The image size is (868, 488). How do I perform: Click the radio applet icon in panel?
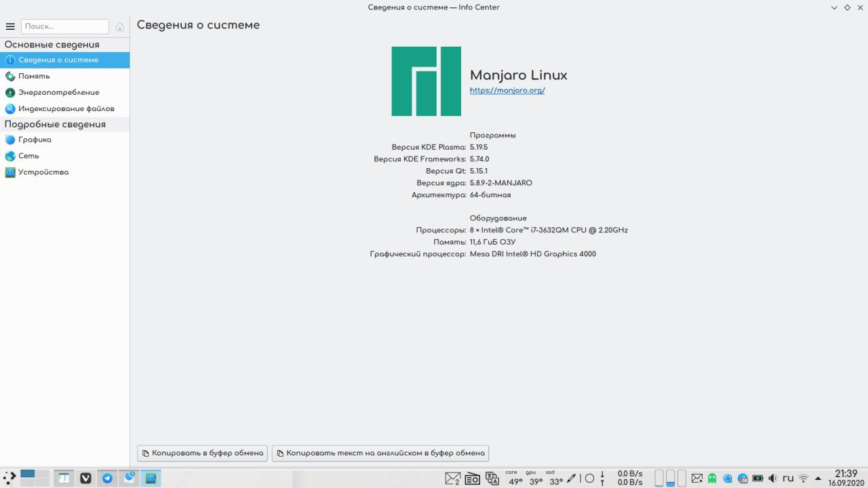473,479
